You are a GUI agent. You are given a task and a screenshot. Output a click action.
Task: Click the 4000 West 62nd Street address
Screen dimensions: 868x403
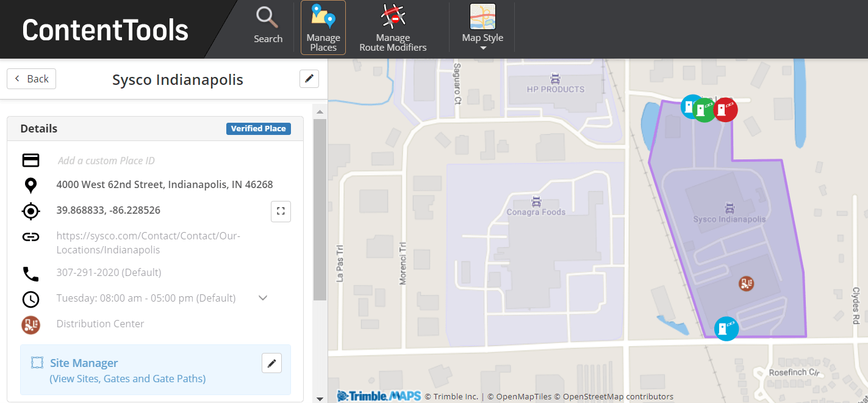[165, 184]
